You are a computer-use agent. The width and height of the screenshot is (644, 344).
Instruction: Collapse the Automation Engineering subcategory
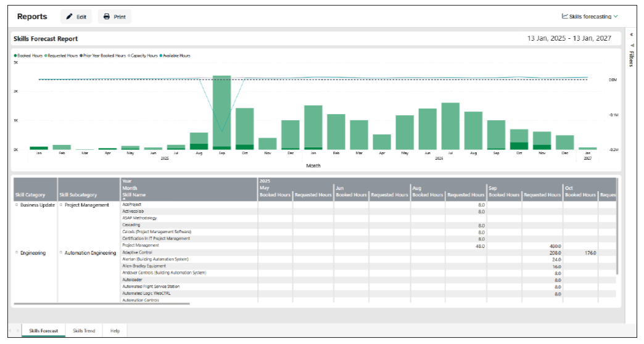click(x=61, y=253)
